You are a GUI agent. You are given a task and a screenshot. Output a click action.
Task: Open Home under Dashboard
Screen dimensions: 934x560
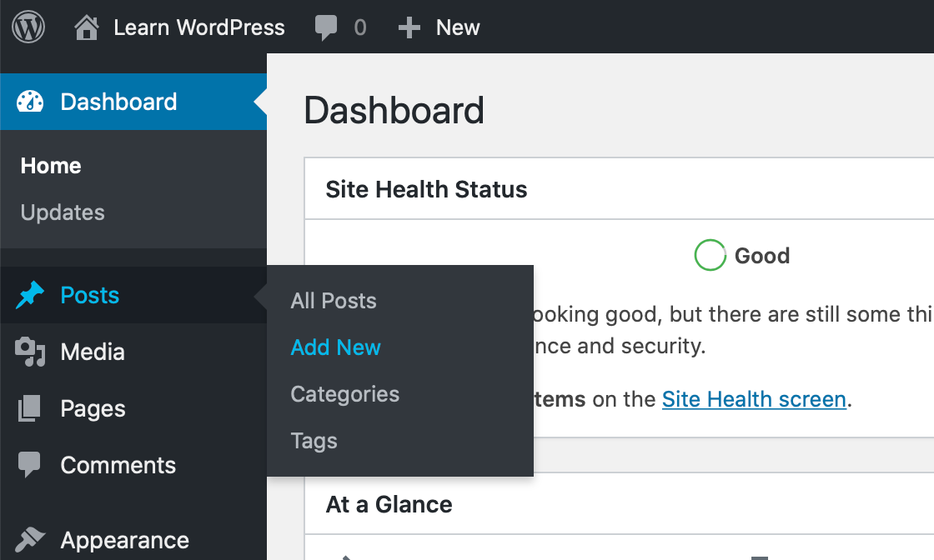click(50, 166)
